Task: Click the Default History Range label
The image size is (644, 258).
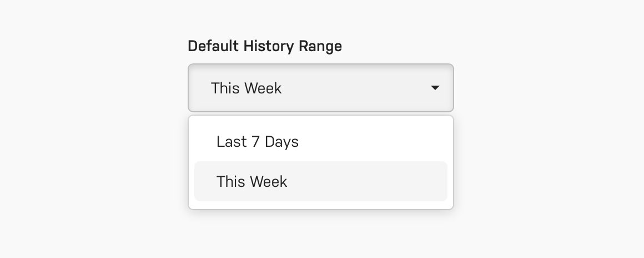Action: [x=264, y=46]
